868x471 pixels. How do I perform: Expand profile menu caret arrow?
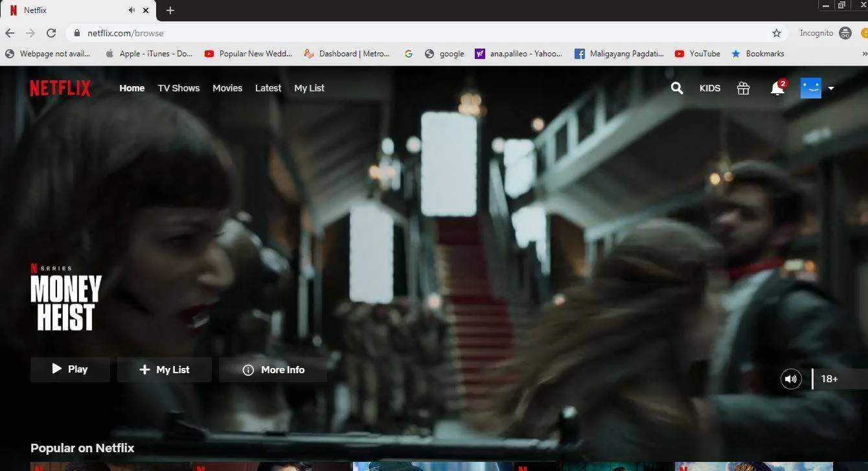click(831, 88)
